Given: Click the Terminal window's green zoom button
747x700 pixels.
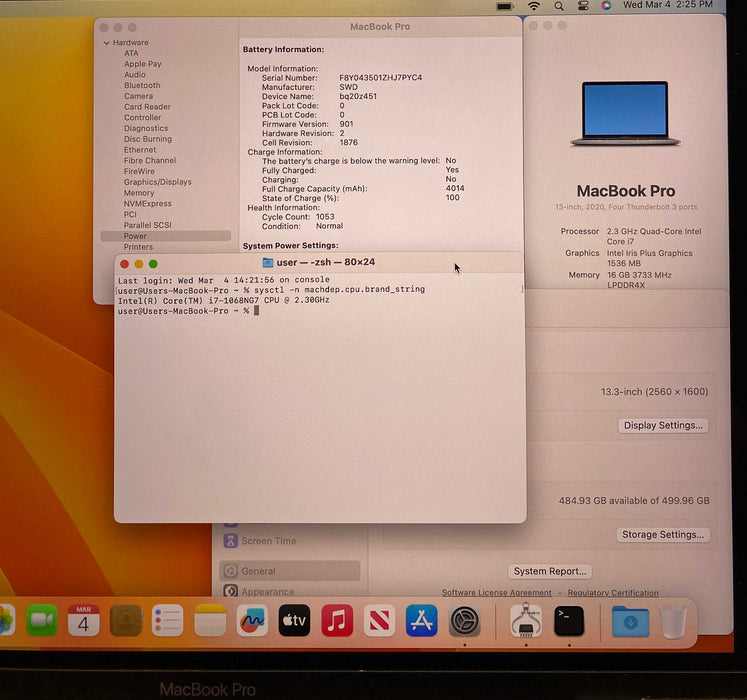Looking at the screenshot, I should pos(153,264).
